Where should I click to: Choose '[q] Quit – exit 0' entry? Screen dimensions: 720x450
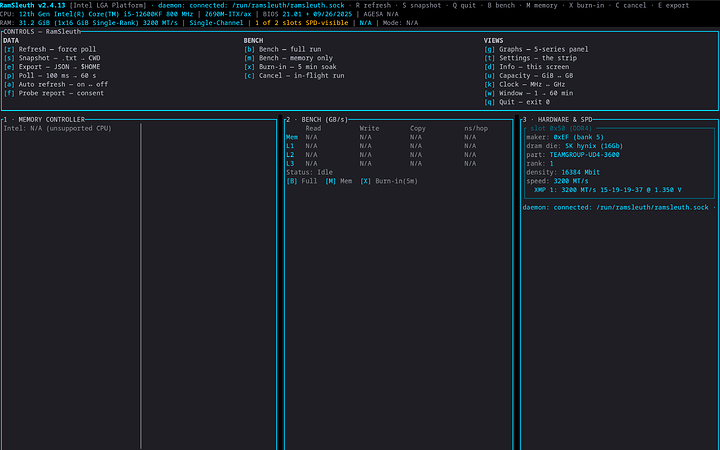click(517, 102)
